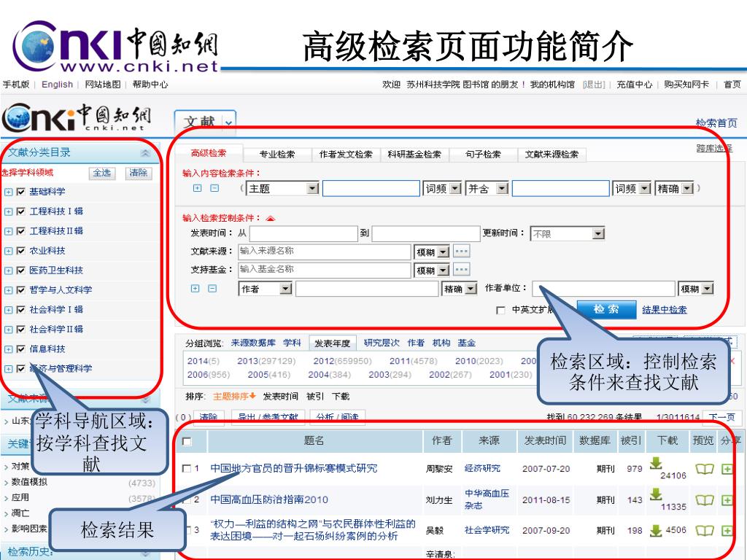The width and height of the screenshot is (747, 560).
Task: Go to 检索首页 link
Action: click(x=716, y=122)
